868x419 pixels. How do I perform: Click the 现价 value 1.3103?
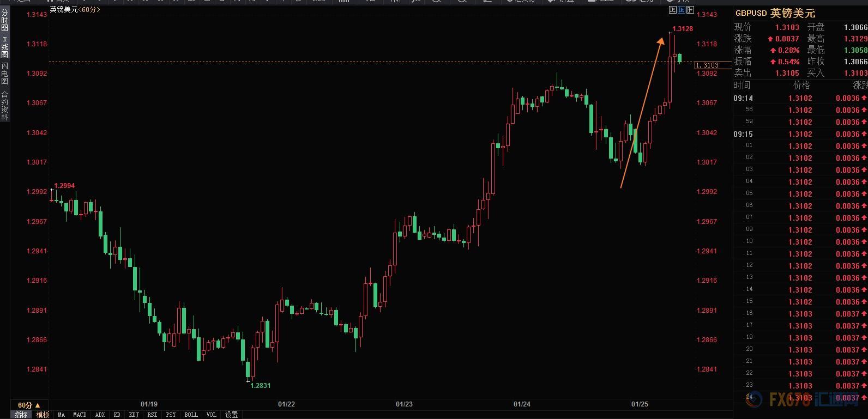pyautogui.click(x=787, y=27)
